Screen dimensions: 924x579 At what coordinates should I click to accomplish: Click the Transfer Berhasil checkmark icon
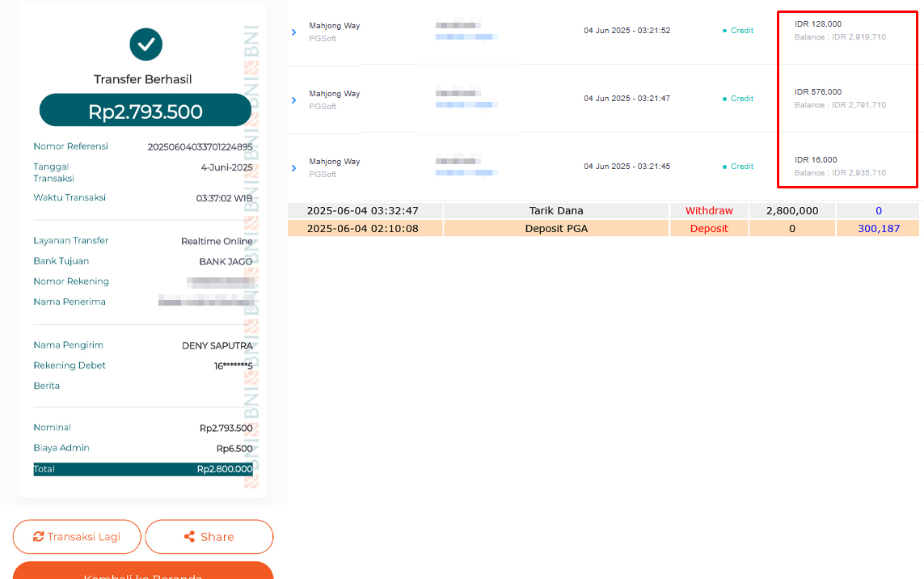coord(146,44)
